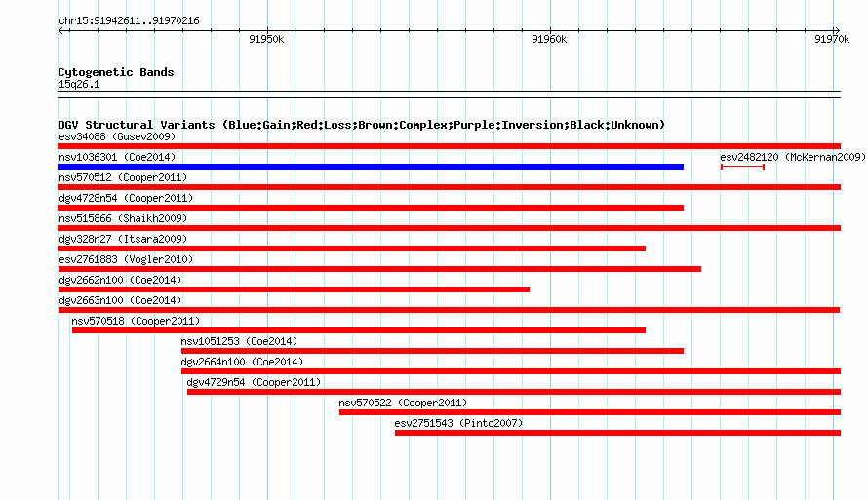868x500 pixels.
Task: Click the ruler's left arrow end
Action: pos(61,31)
